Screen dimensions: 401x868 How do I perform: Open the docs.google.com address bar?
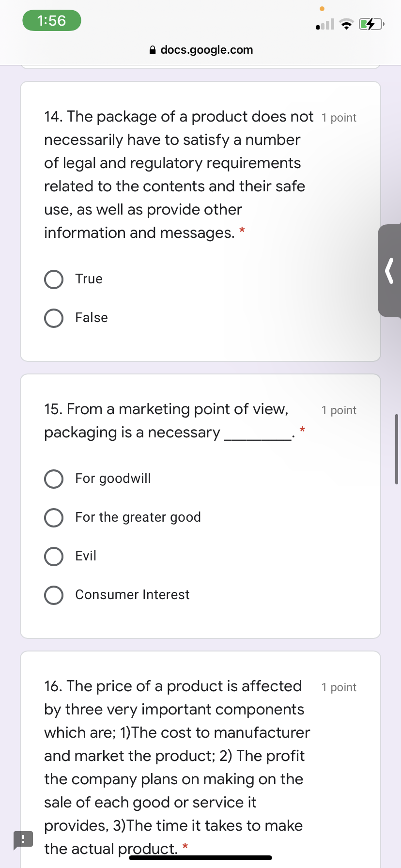click(207, 50)
